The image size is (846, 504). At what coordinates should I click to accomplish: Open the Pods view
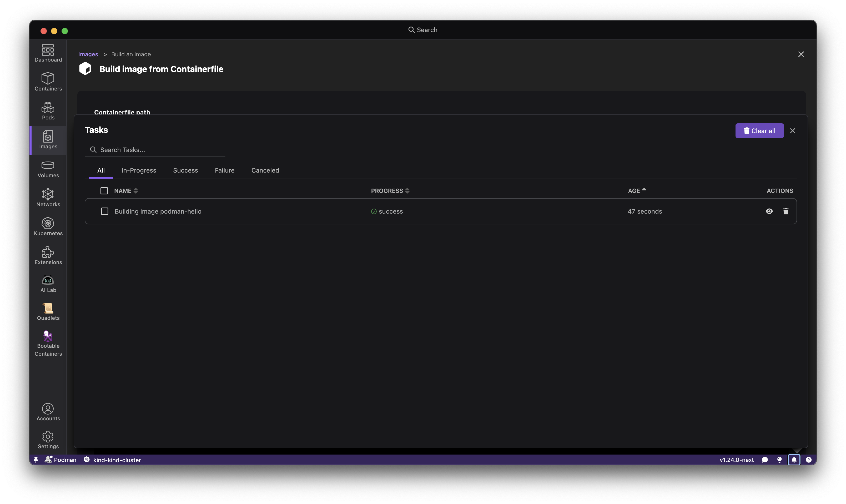click(48, 111)
